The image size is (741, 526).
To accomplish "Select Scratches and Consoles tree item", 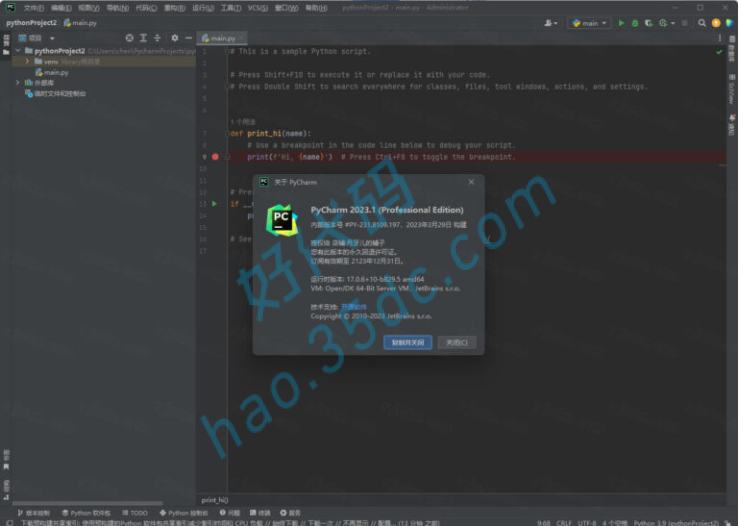I will [x=56, y=94].
